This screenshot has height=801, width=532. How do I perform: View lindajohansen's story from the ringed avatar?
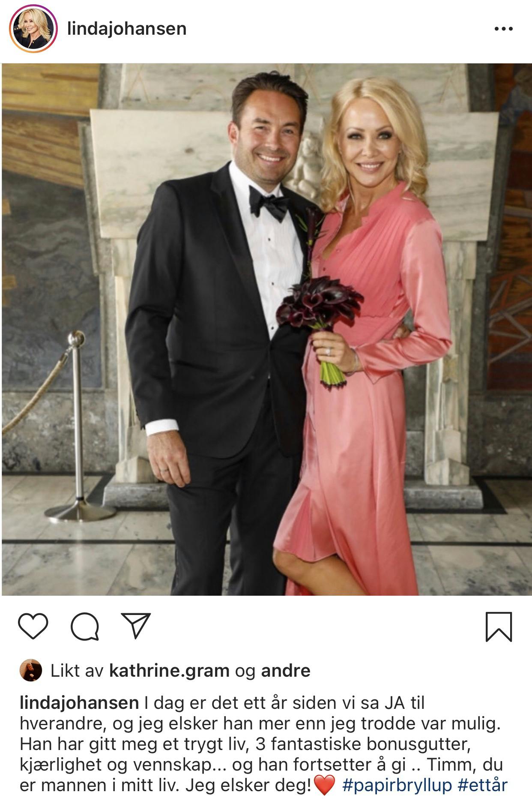(33, 29)
